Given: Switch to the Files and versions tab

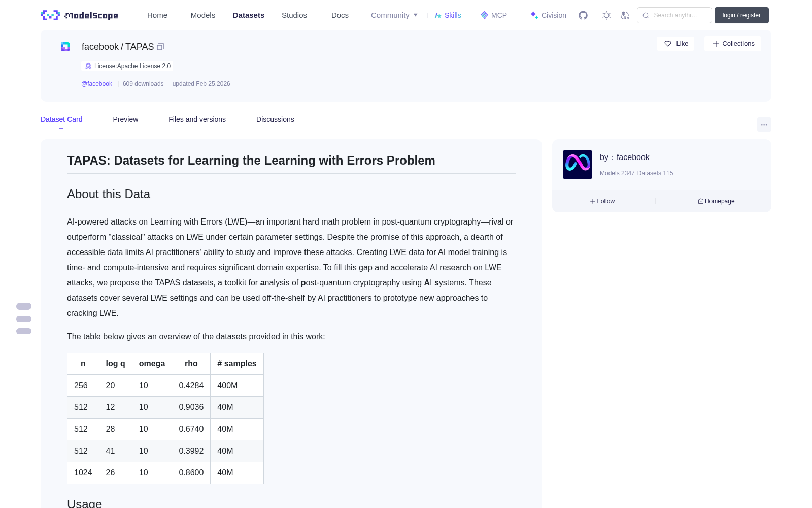Looking at the screenshot, I should (197, 119).
